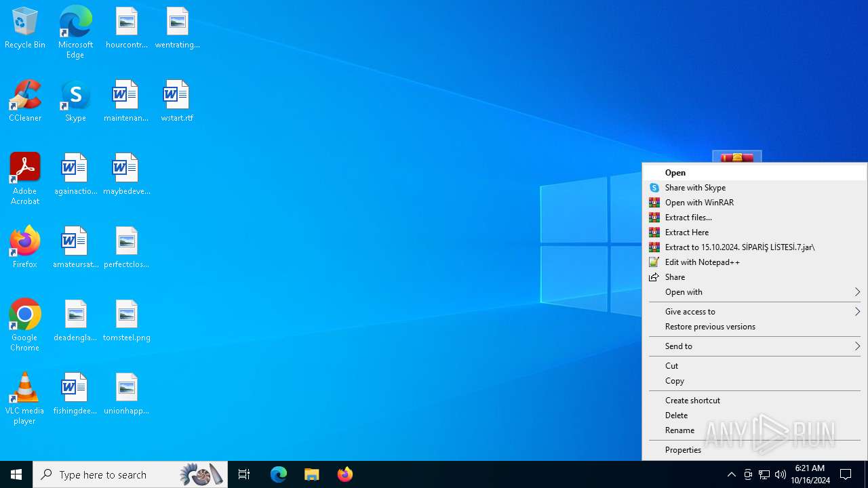Screen dimensions: 868x488
Task: Launch Edge from the taskbar
Action: [279, 474]
